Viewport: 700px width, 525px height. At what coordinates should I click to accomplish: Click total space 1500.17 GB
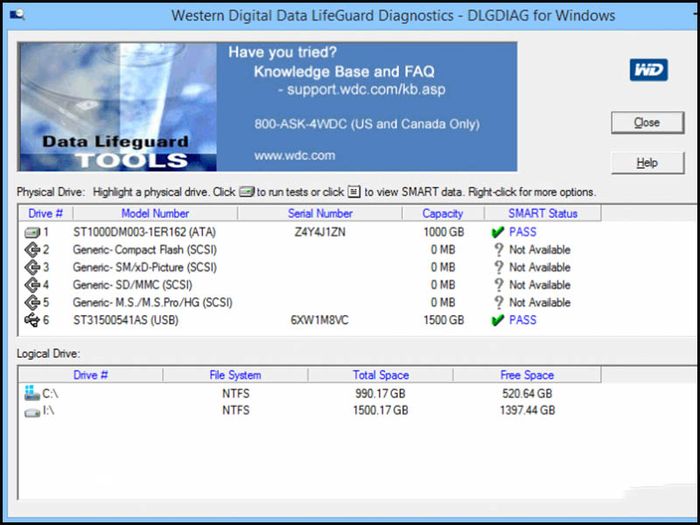pos(380,410)
